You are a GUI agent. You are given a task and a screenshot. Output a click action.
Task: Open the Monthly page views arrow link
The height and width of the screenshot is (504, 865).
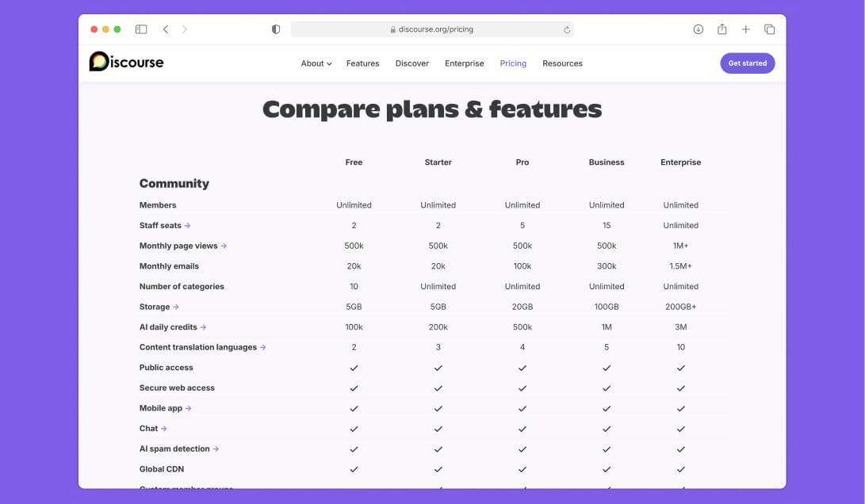point(224,246)
